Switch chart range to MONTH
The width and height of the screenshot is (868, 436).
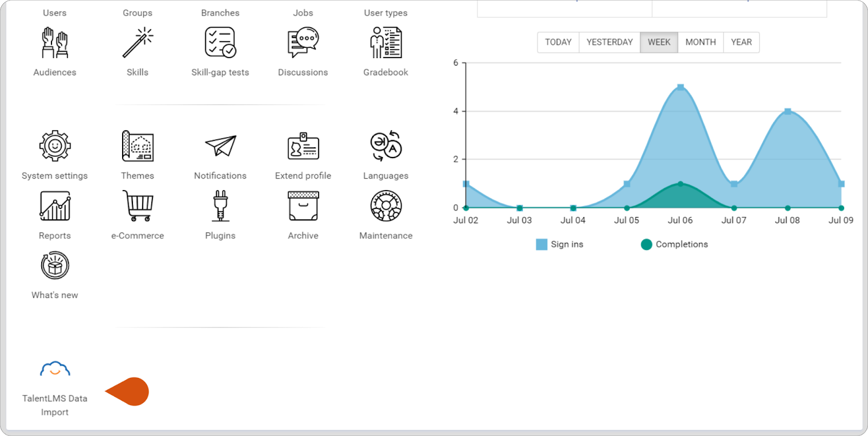click(700, 42)
